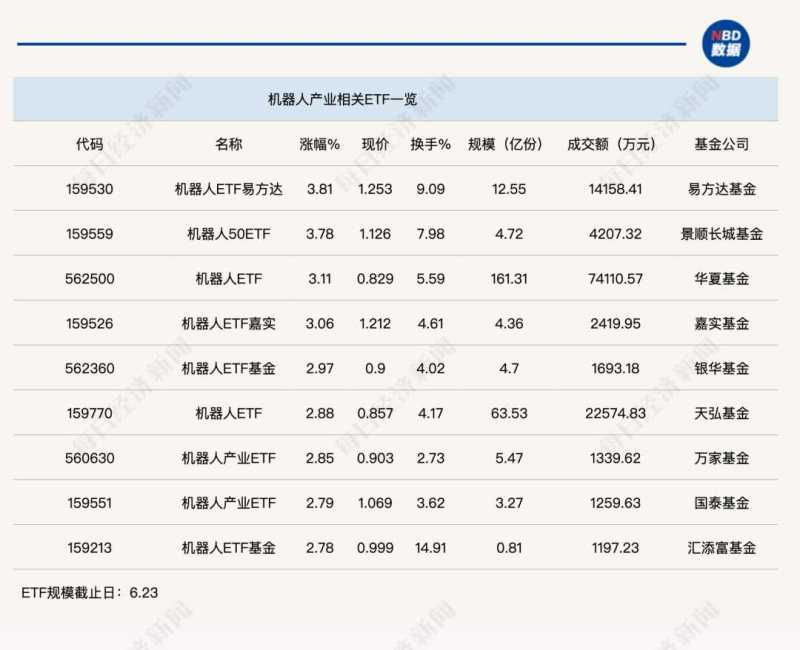Select code 562360

click(x=89, y=368)
